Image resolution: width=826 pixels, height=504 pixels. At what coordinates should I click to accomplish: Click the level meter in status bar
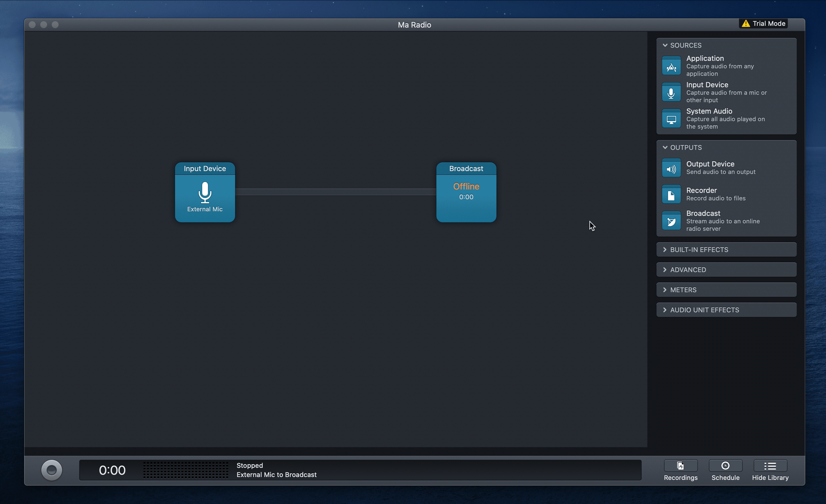coord(186,470)
